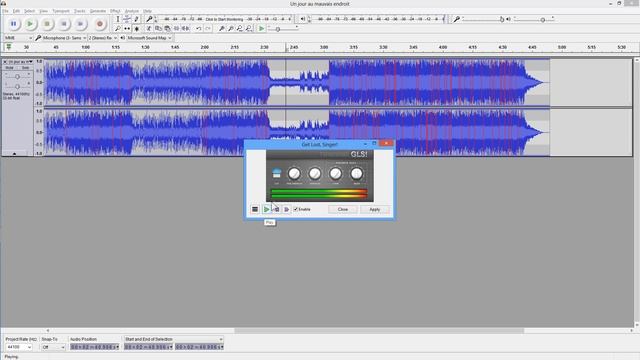This screenshot has width=640, height=360.
Task: Skip to end of the track
Action: pyautogui.click(x=80, y=24)
